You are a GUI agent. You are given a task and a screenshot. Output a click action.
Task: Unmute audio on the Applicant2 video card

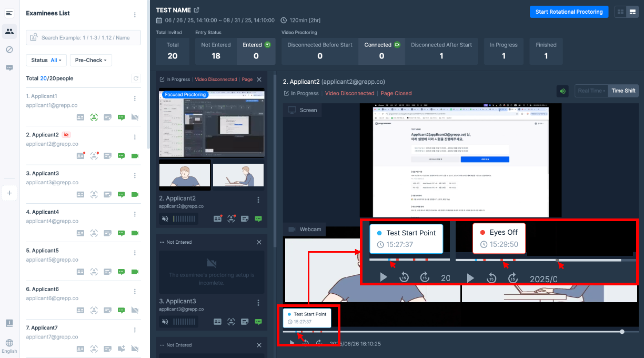click(x=165, y=218)
